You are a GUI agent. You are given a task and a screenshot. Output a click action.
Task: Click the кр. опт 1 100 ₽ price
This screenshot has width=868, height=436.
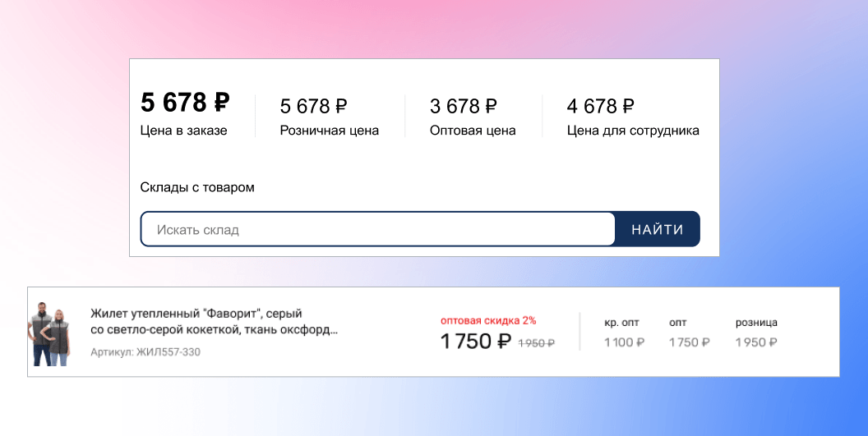(x=623, y=342)
